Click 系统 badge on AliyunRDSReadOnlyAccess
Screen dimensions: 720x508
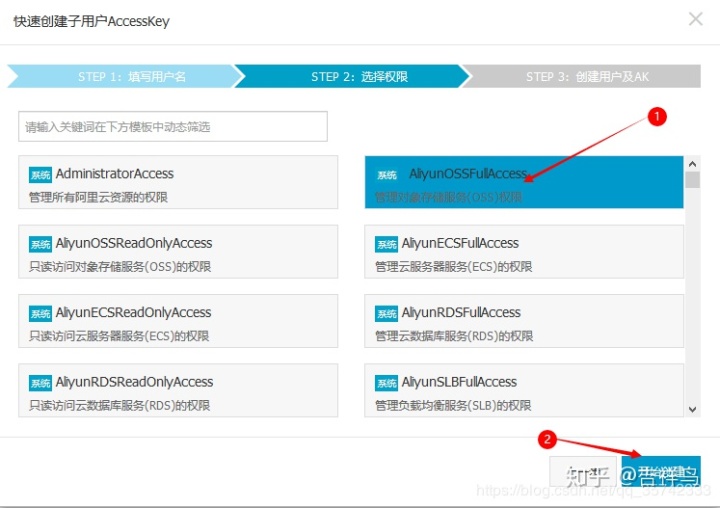[x=40, y=383]
